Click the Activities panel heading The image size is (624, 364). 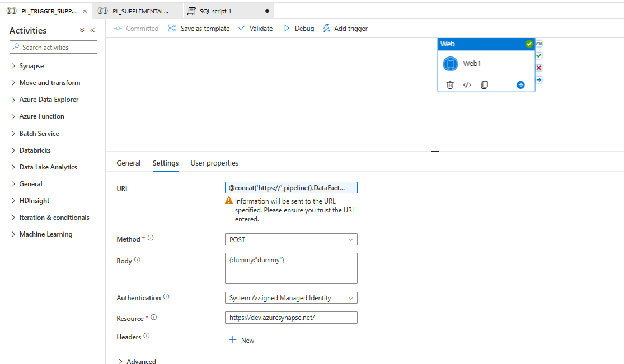click(28, 30)
